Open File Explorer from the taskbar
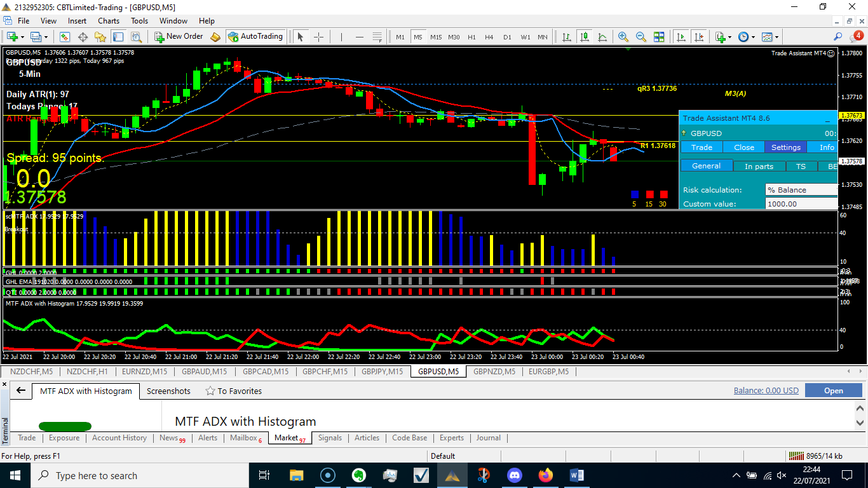The height and width of the screenshot is (488, 868). 296,475
